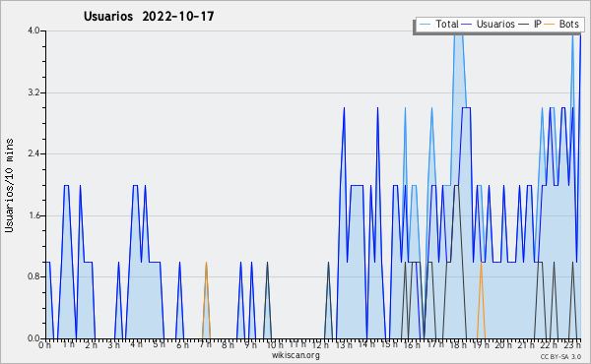Click the x-axis label '23 h'

click(572, 345)
